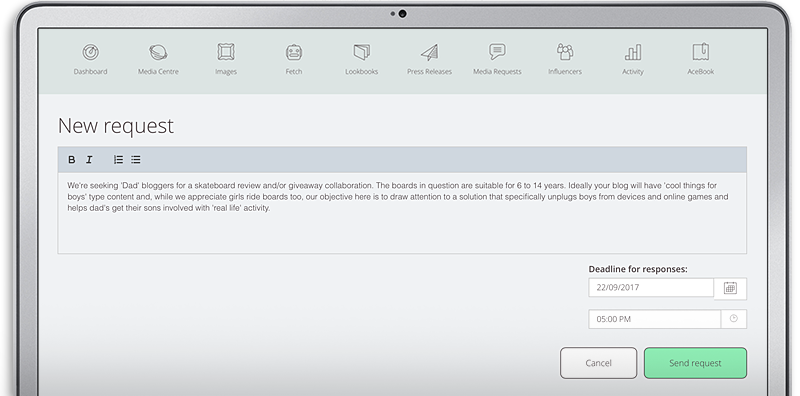Open the Media Centre planet icon
The width and height of the screenshot is (800, 396).
(158, 52)
